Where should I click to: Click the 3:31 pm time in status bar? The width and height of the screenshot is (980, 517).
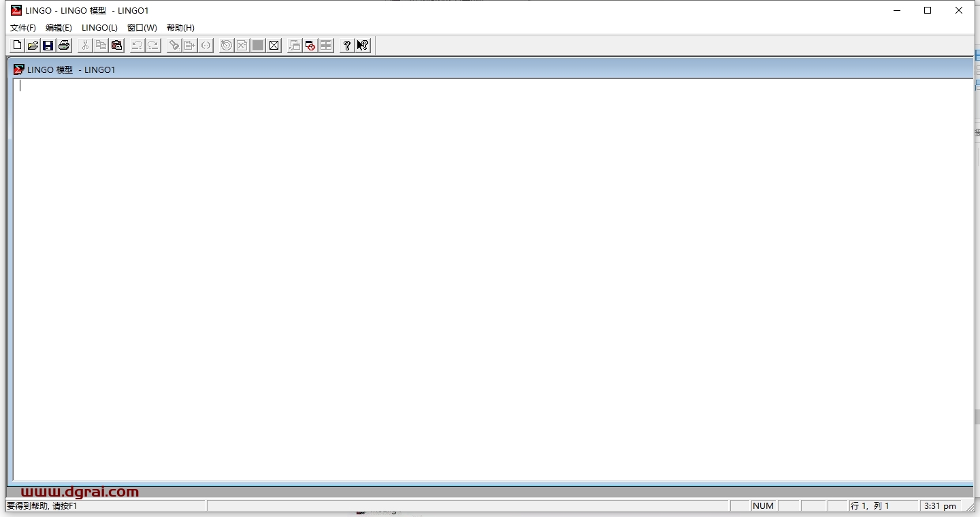[940, 506]
